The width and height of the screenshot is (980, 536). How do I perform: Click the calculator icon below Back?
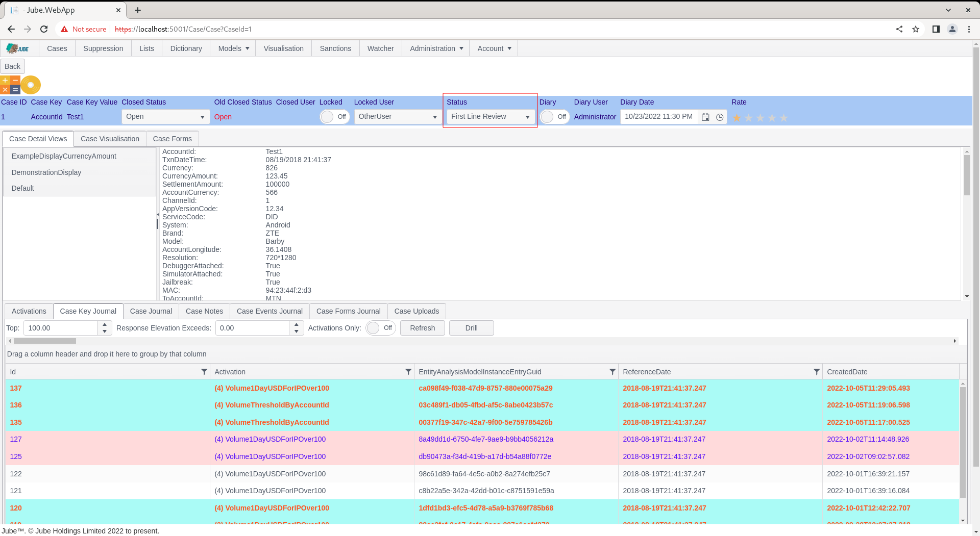[10, 85]
